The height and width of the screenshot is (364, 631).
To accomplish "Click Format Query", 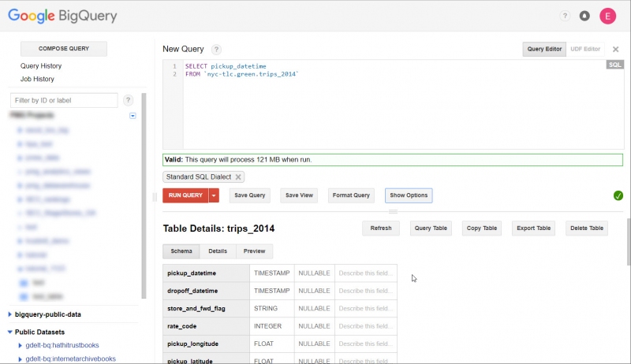I will (351, 195).
